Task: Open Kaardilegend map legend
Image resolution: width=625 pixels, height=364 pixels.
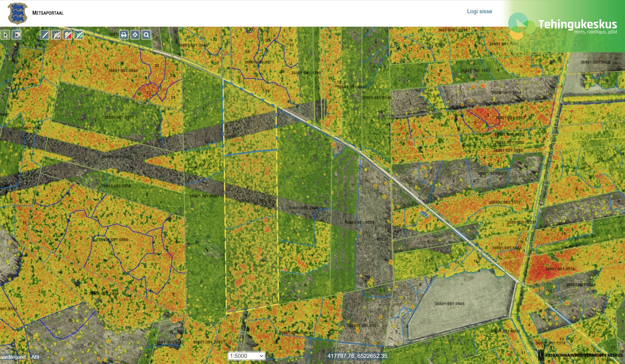Action: click(13, 357)
